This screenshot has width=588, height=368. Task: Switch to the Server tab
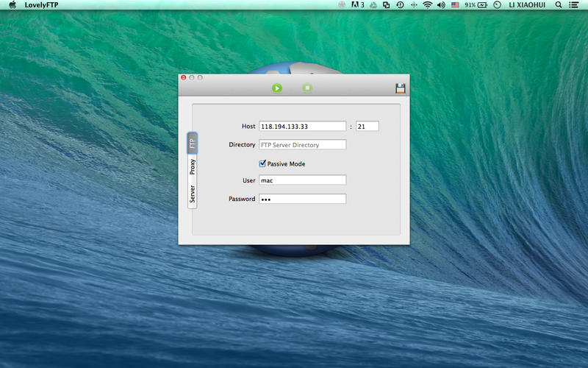coord(193,194)
